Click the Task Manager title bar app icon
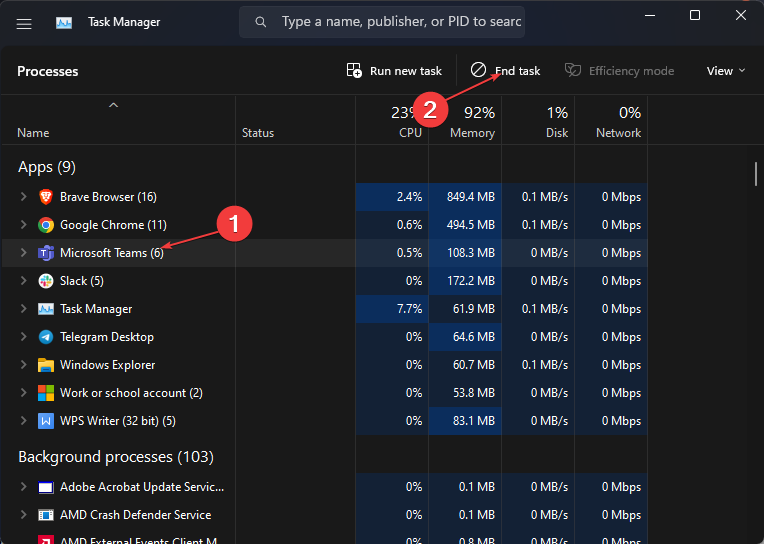The width and height of the screenshot is (764, 544). [x=64, y=22]
